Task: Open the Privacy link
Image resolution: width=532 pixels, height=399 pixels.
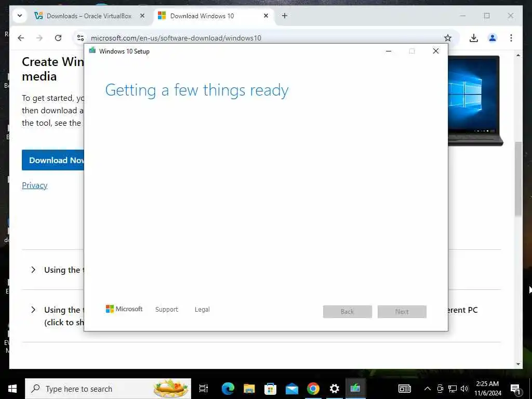Action: coord(35,185)
